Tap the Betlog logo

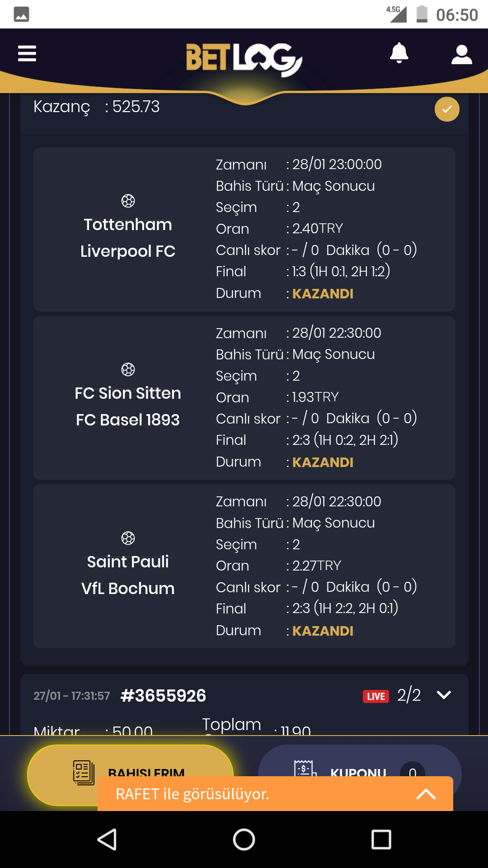[x=244, y=59]
